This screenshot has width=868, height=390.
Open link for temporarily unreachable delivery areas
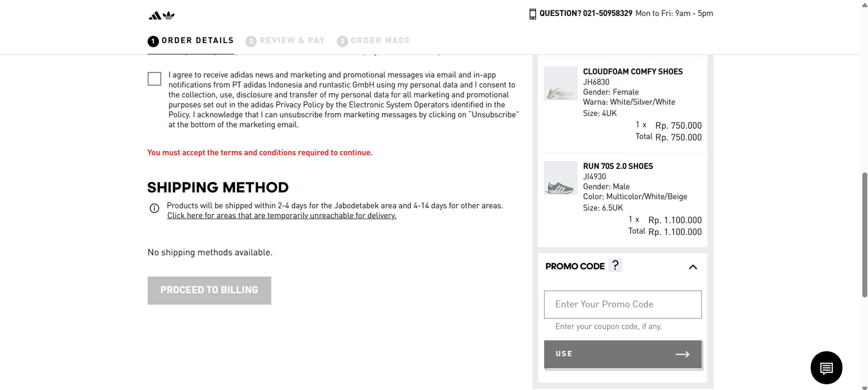[282, 216]
